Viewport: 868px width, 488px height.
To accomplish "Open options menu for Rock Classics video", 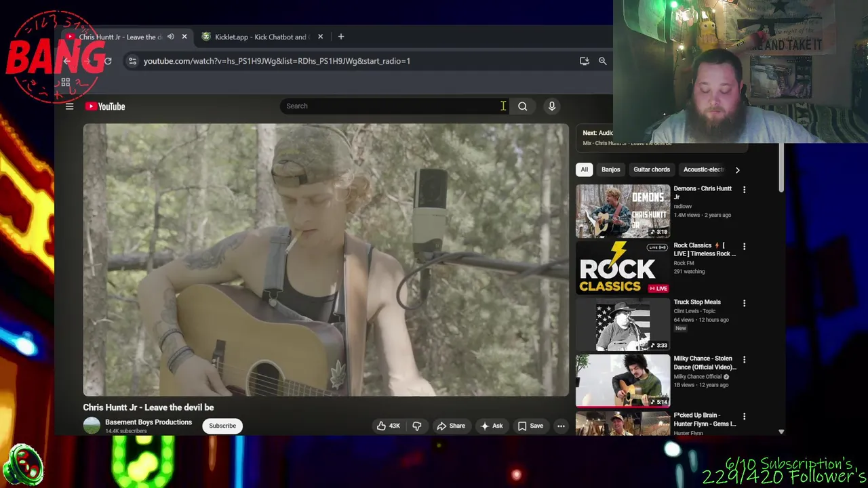I will click(744, 247).
